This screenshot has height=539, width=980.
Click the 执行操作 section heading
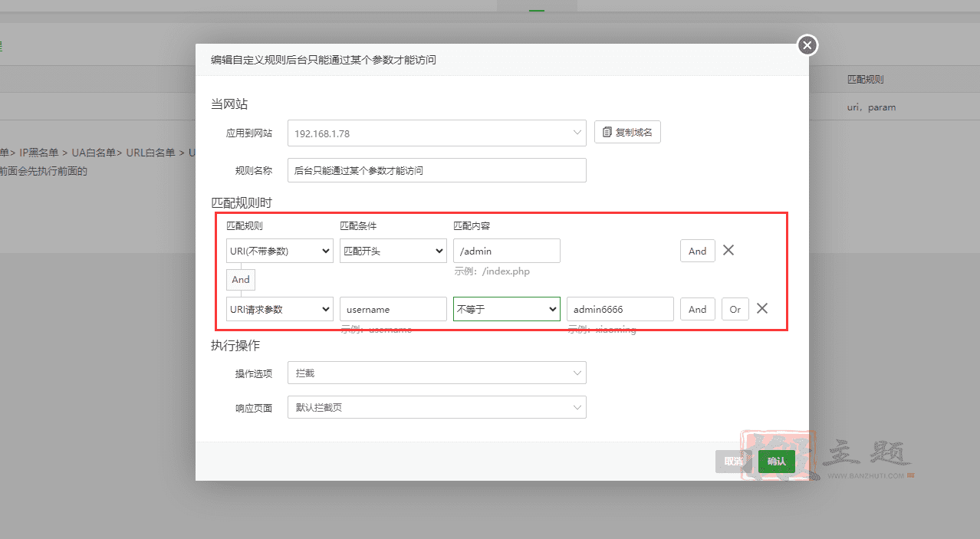235,346
